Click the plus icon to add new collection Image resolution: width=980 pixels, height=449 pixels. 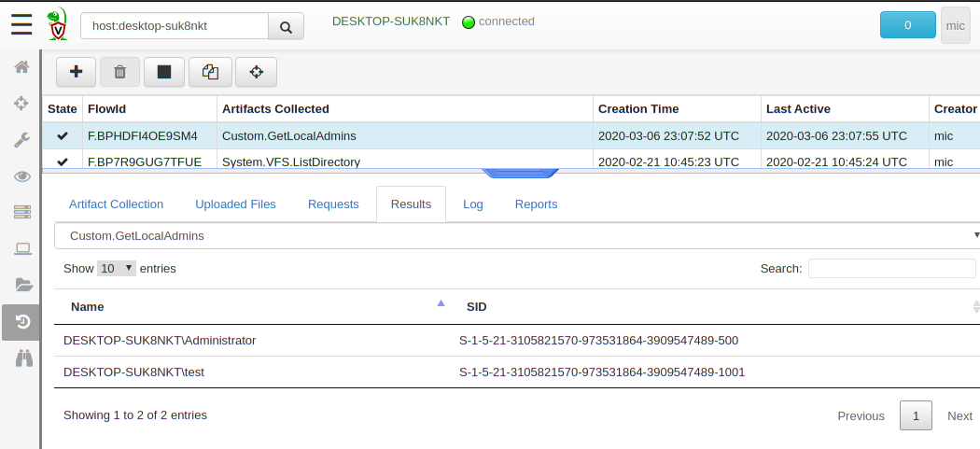click(x=77, y=72)
